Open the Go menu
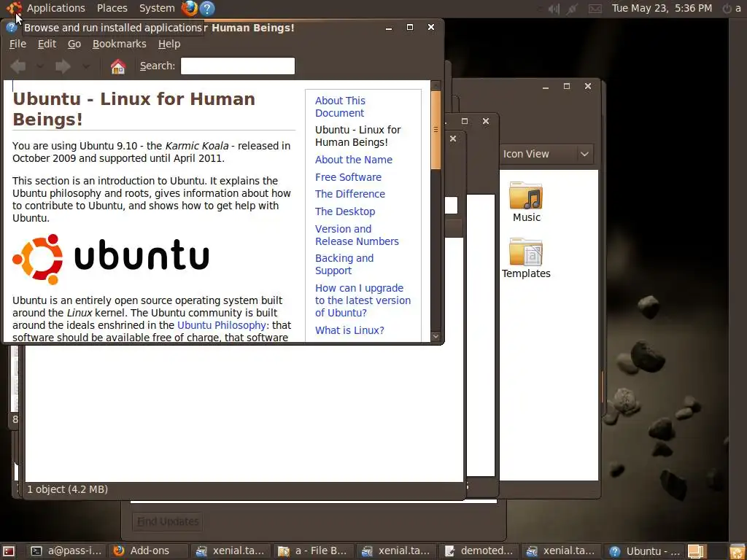 click(x=74, y=44)
